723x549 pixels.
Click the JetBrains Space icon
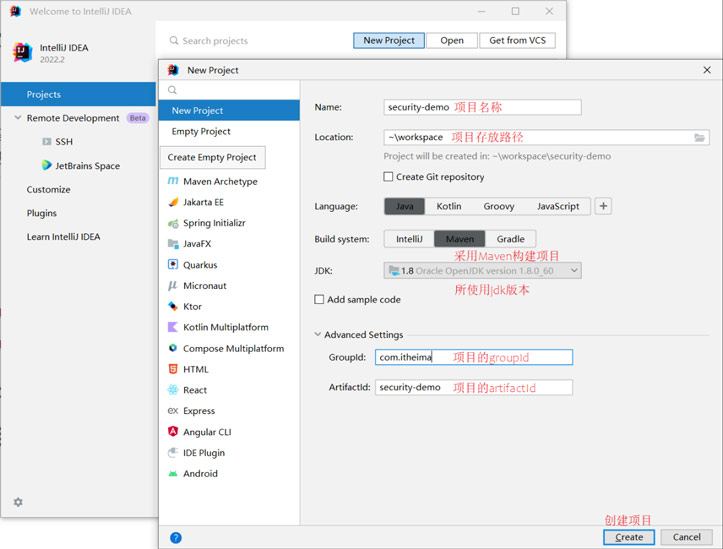[x=47, y=165]
